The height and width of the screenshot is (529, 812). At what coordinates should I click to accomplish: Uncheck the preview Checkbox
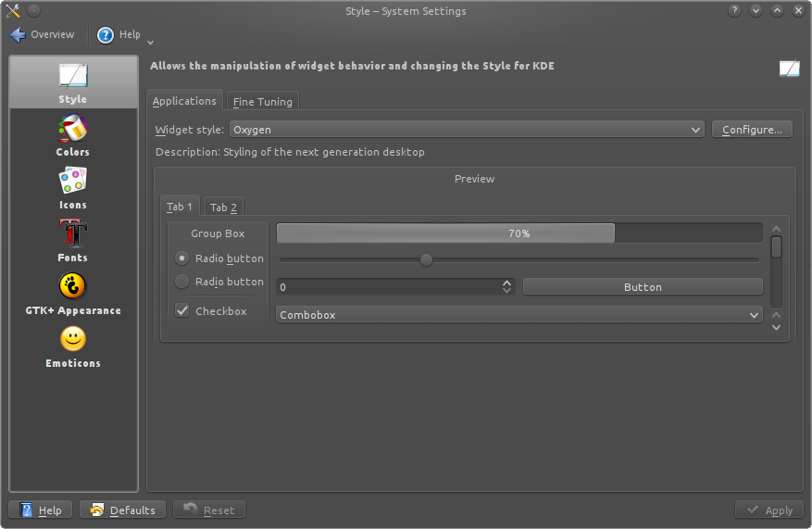[x=182, y=311]
